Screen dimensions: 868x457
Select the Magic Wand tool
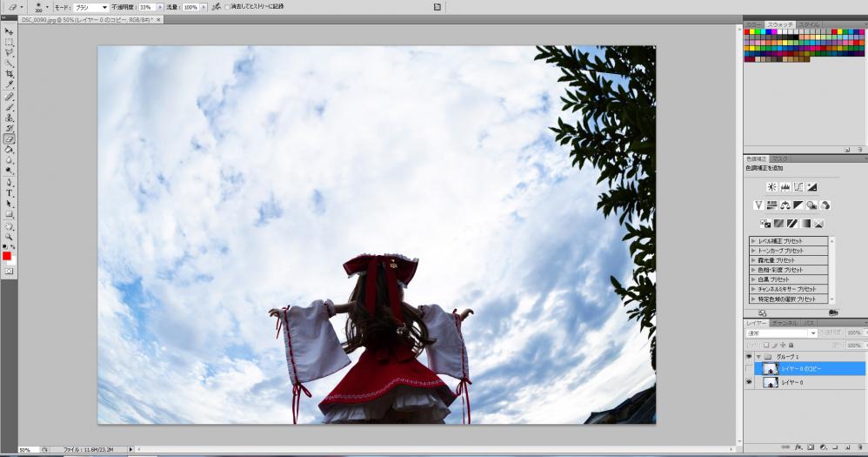pos(9,64)
